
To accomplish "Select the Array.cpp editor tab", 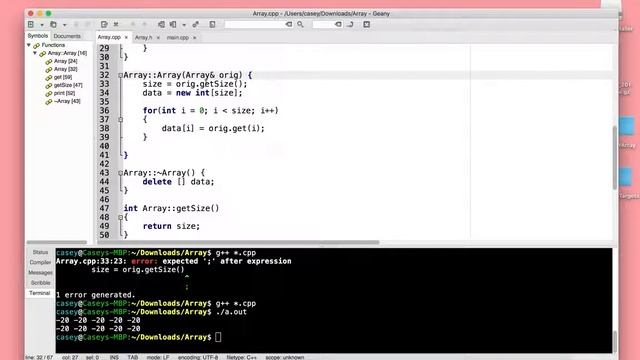I will click(x=109, y=37).
